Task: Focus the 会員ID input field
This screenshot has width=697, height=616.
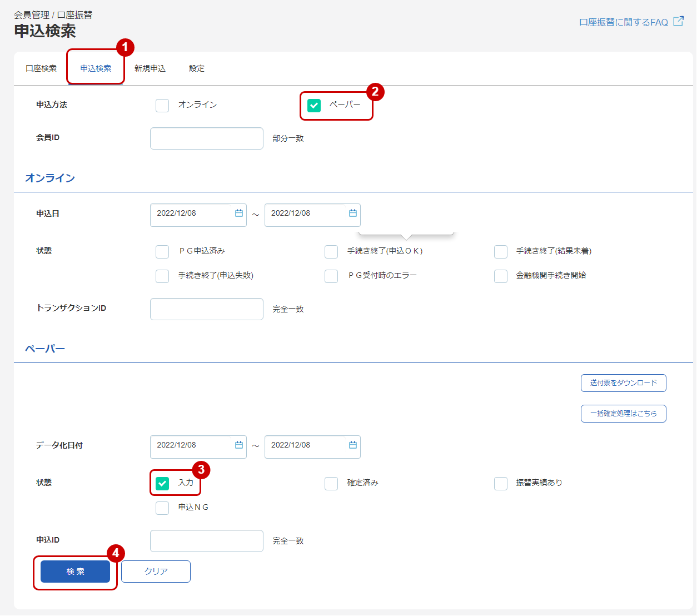Action: point(206,138)
